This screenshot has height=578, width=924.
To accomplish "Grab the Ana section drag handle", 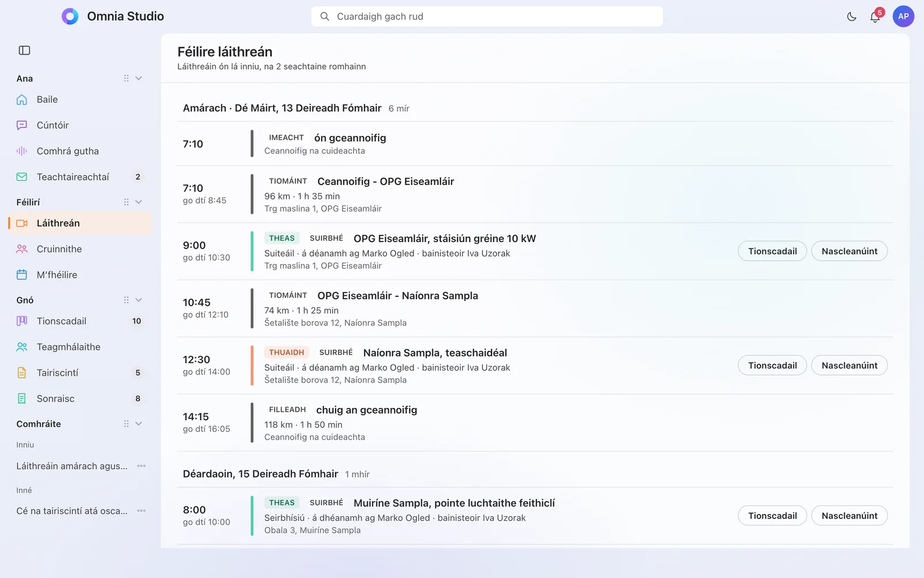I will click(126, 78).
